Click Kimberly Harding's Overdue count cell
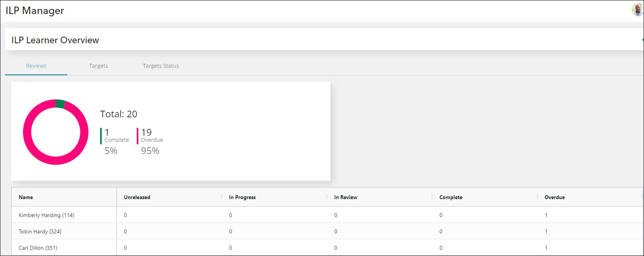This screenshot has width=644, height=256. point(546,215)
